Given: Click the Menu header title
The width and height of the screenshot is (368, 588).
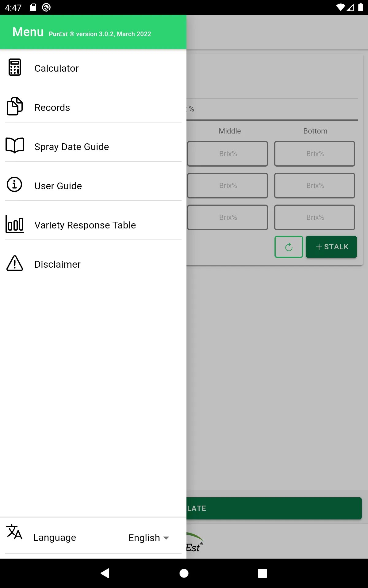Looking at the screenshot, I should 28,32.
